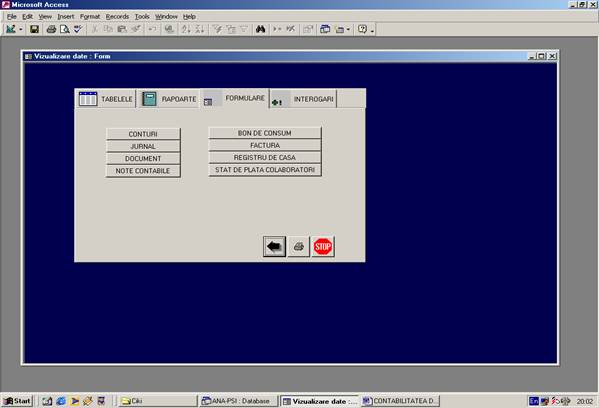The image size is (599, 408).
Task: Switch to the RAPOARTE tab
Action: (168, 99)
